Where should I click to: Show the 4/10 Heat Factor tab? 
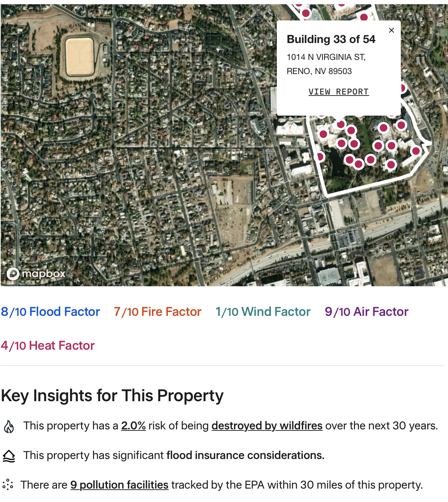48,345
